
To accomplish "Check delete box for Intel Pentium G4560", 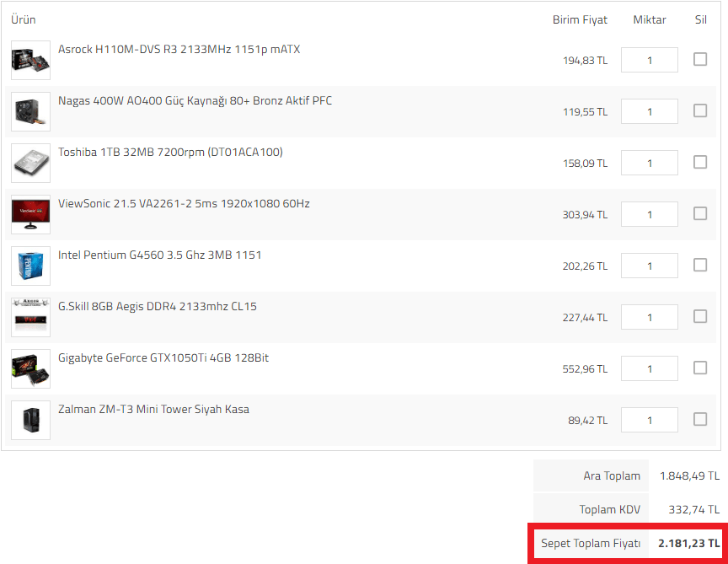I will coord(700,265).
